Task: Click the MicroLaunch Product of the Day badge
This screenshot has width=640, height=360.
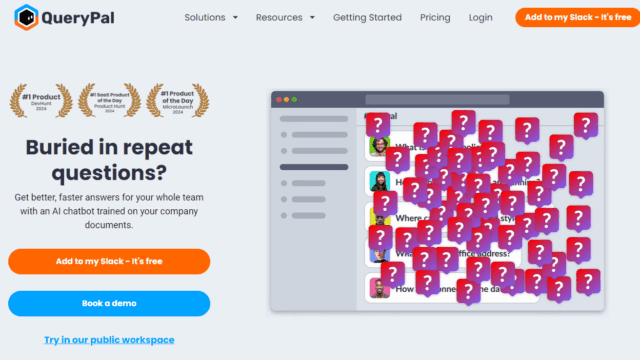Action: coord(178,101)
